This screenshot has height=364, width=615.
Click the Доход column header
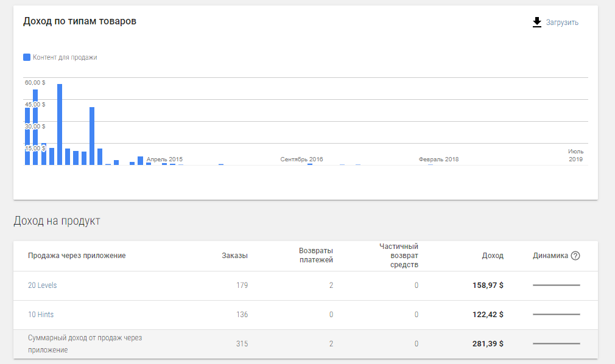click(x=493, y=256)
